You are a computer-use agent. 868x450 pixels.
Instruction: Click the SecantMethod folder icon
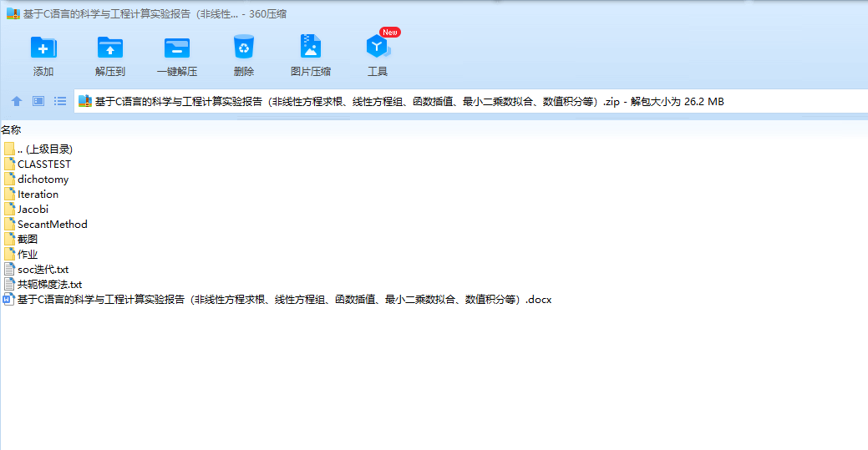[x=9, y=224]
